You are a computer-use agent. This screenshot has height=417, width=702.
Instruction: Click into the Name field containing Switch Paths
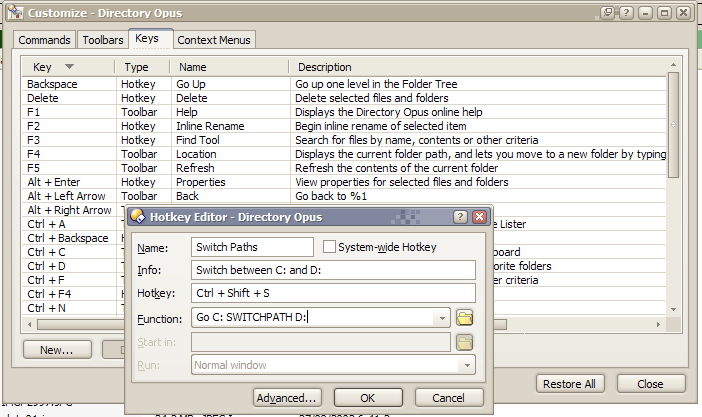(x=252, y=247)
